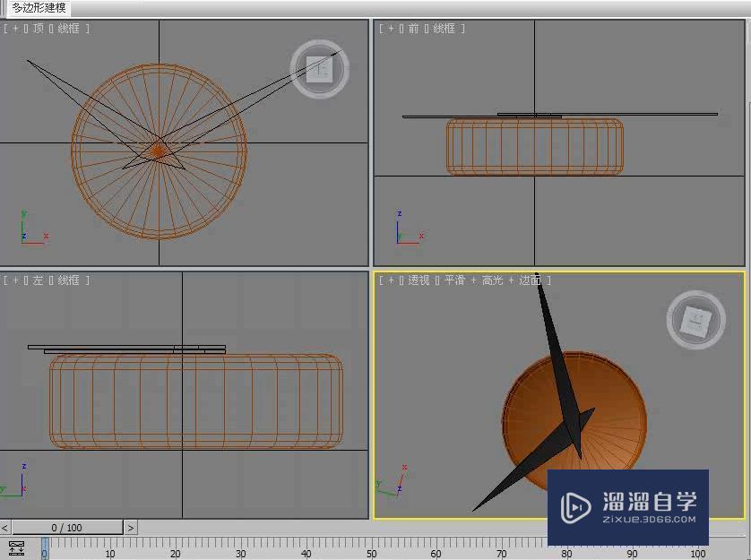Open the 多边形建模 ribbon tab
The height and width of the screenshot is (560, 751).
(x=39, y=8)
